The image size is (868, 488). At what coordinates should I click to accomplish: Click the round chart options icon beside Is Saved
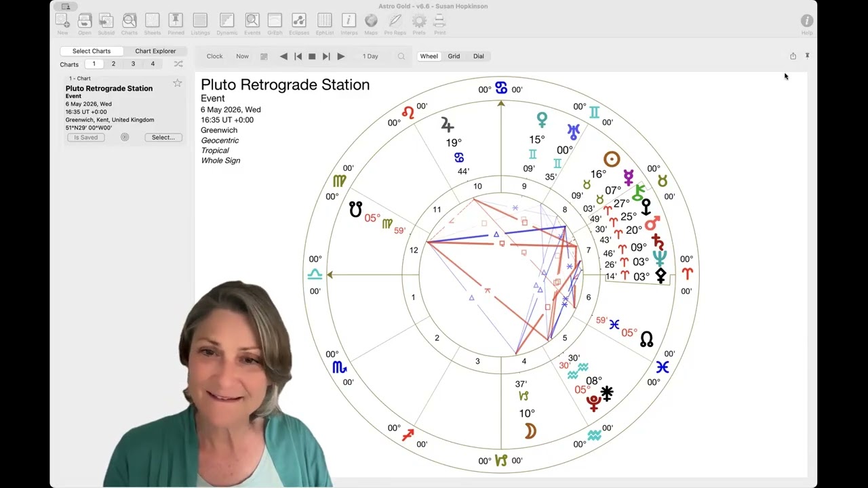pyautogui.click(x=125, y=137)
